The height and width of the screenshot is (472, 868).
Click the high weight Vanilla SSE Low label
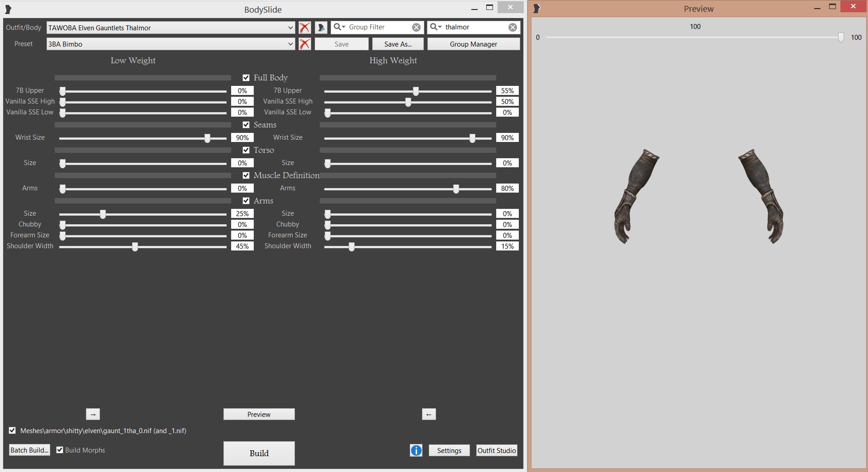pos(288,112)
